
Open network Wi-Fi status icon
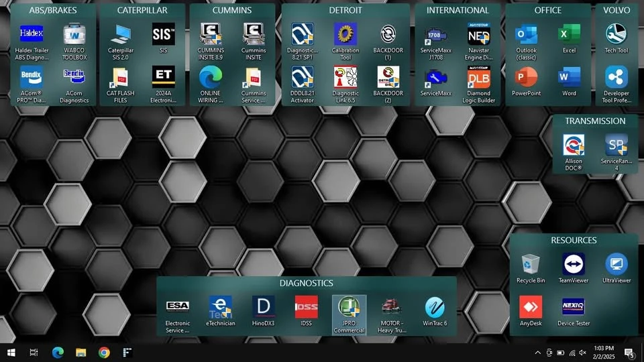pyautogui.click(x=572, y=353)
